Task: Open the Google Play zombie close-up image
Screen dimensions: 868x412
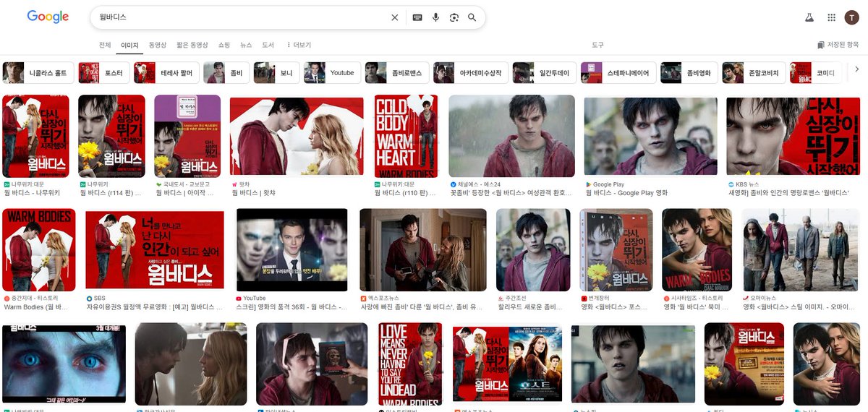Action: click(650, 136)
